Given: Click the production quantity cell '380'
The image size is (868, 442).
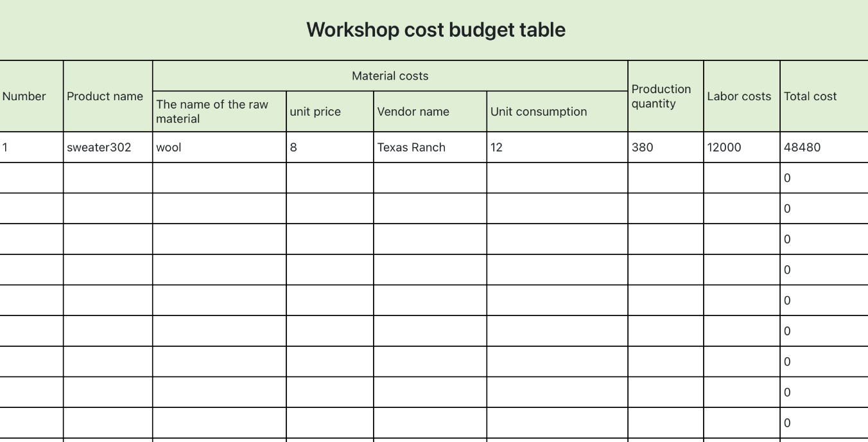Looking at the screenshot, I should tap(665, 147).
